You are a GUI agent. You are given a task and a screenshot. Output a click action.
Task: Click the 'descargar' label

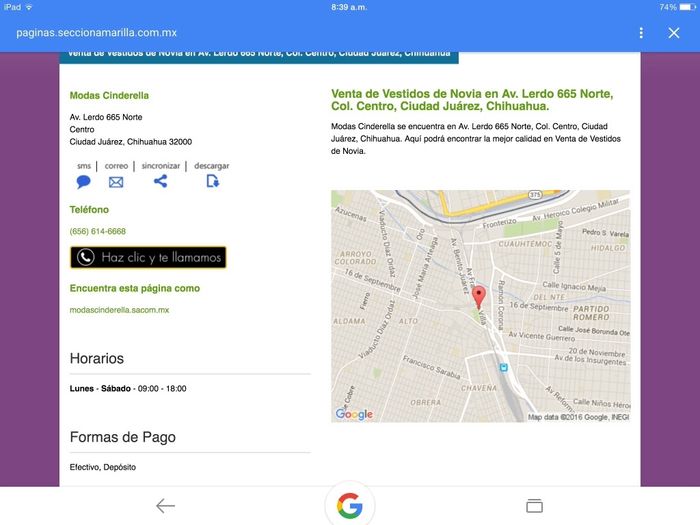click(x=212, y=166)
